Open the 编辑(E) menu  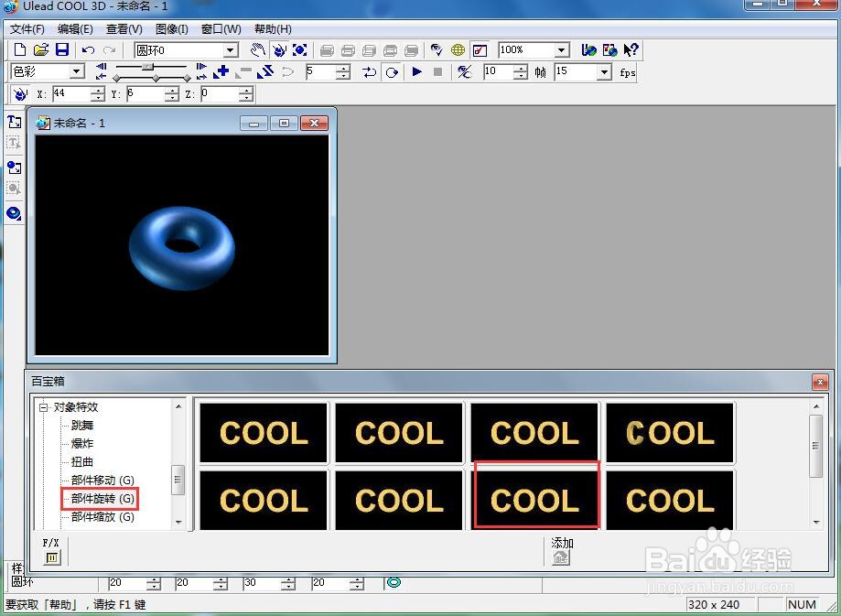pyautogui.click(x=75, y=29)
